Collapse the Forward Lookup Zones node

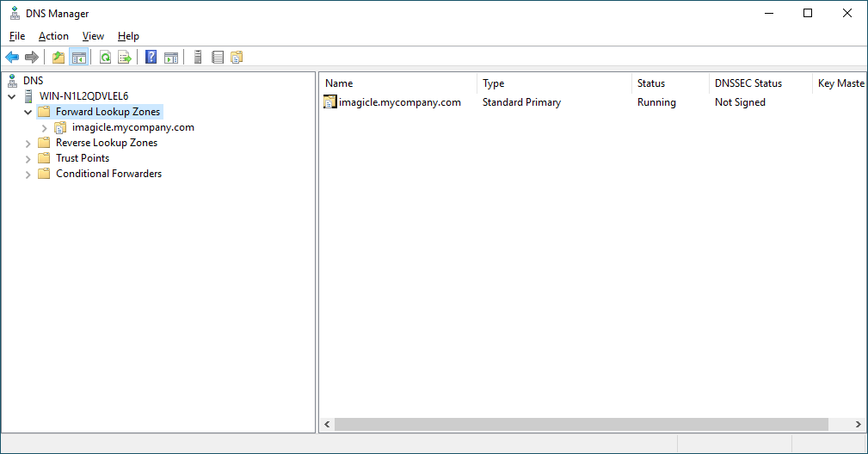click(28, 112)
